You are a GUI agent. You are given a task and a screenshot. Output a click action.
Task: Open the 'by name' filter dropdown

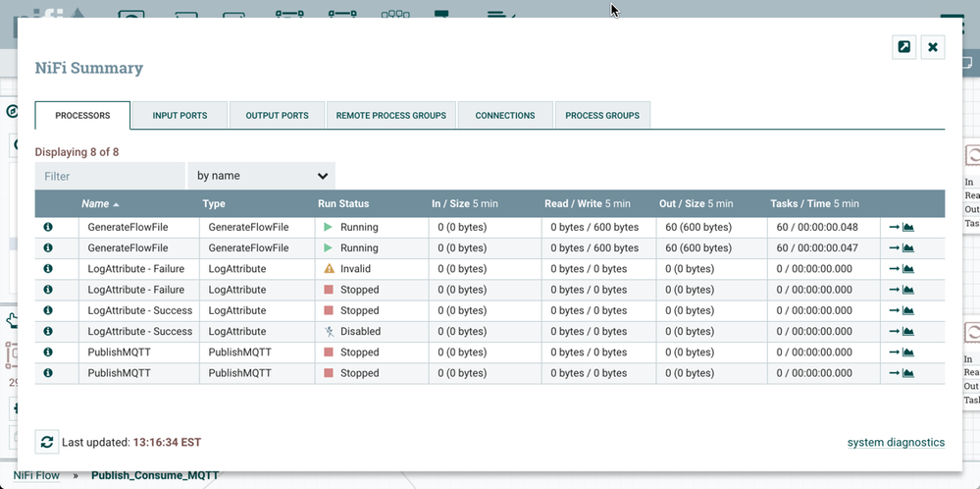click(261, 176)
